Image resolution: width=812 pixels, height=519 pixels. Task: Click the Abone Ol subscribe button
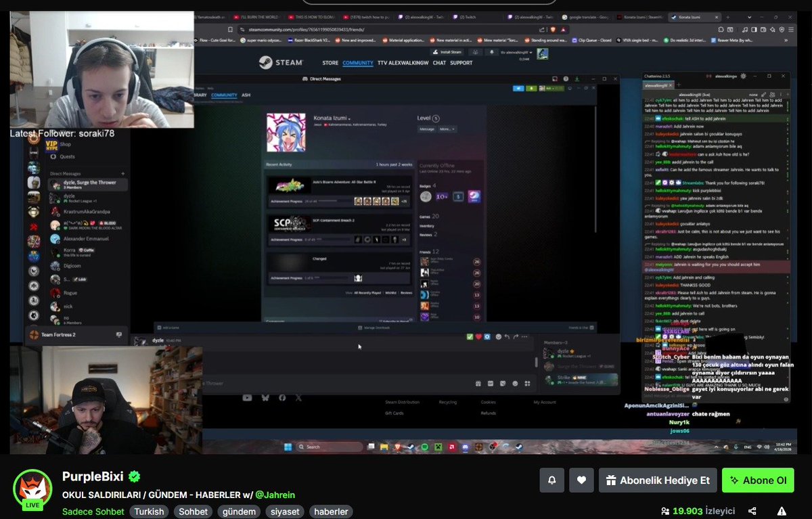tap(758, 480)
